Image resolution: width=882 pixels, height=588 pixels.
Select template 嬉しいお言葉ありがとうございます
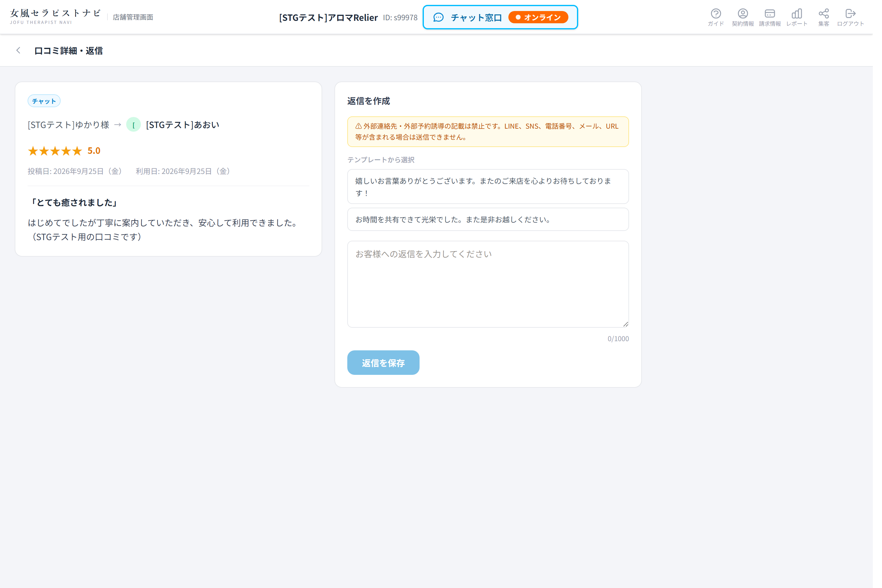click(493, 188)
